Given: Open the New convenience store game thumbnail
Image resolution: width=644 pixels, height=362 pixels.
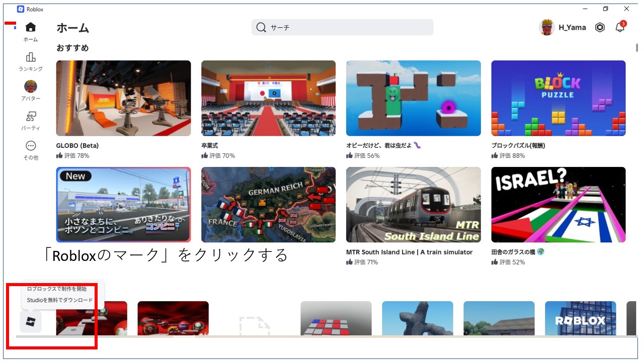Looking at the screenshot, I should (124, 205).
